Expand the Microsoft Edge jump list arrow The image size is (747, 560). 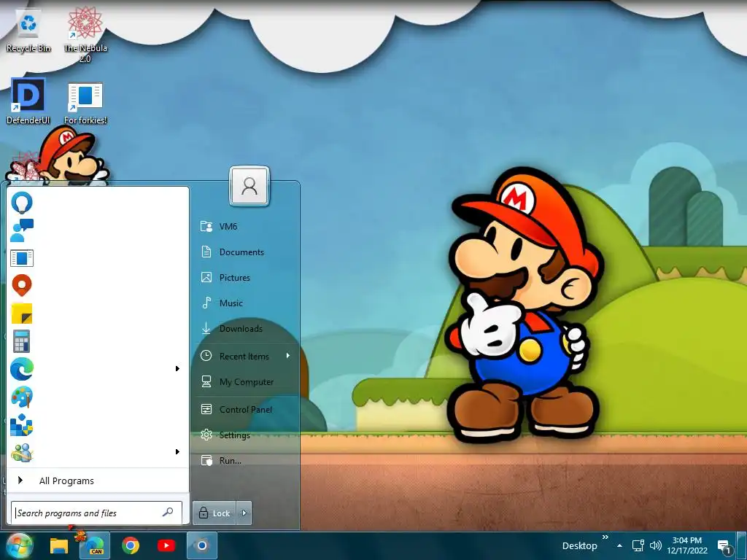pyautogui.click(x=177, y=368)
